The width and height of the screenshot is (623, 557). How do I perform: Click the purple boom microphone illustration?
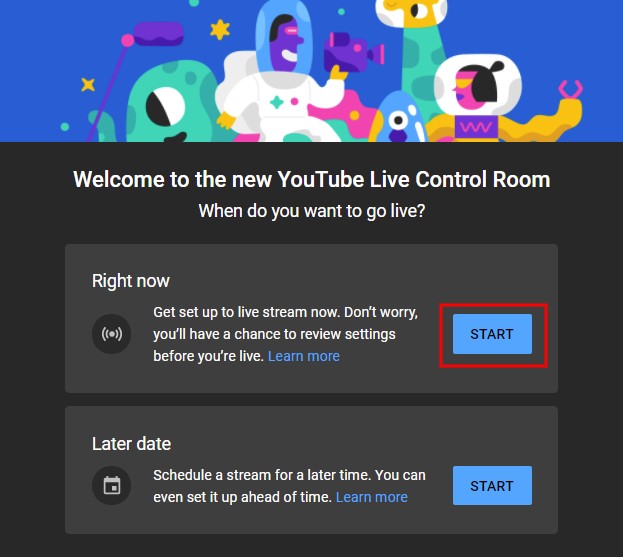click(x=153, y=38)
